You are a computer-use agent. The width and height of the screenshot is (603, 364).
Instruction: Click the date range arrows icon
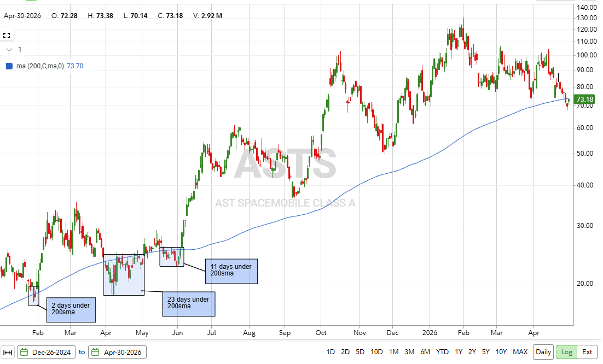coord(8,352)
